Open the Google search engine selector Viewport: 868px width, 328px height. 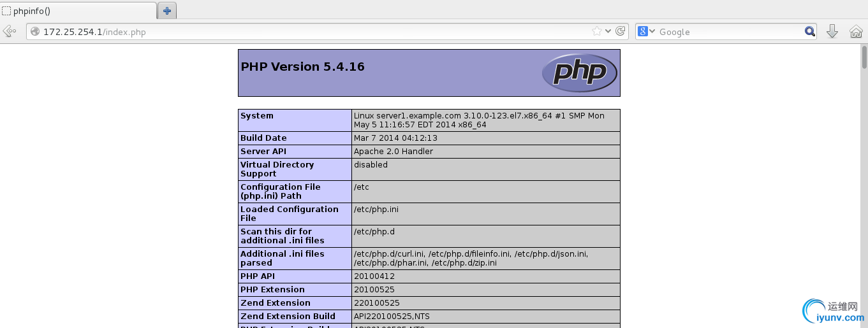point(647,31)
